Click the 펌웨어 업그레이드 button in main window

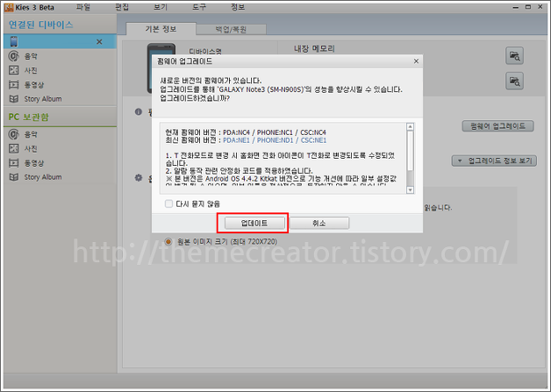click(x=498, y=126)
